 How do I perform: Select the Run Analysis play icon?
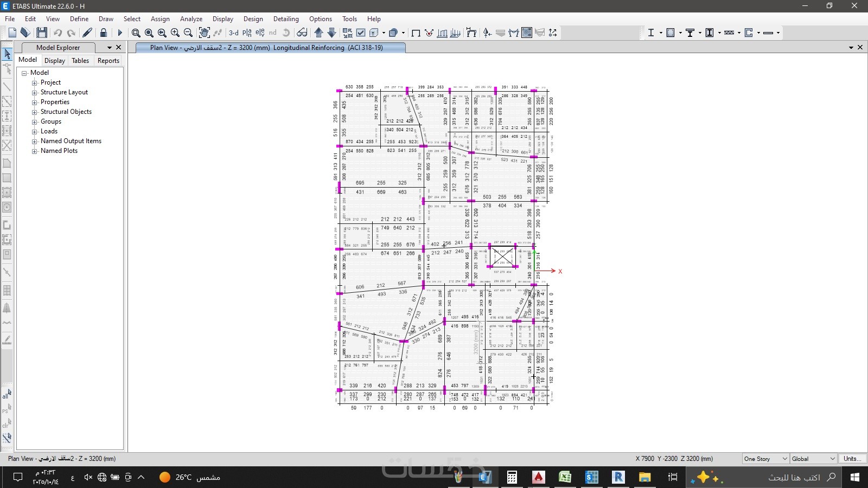[x=120, y=33]
